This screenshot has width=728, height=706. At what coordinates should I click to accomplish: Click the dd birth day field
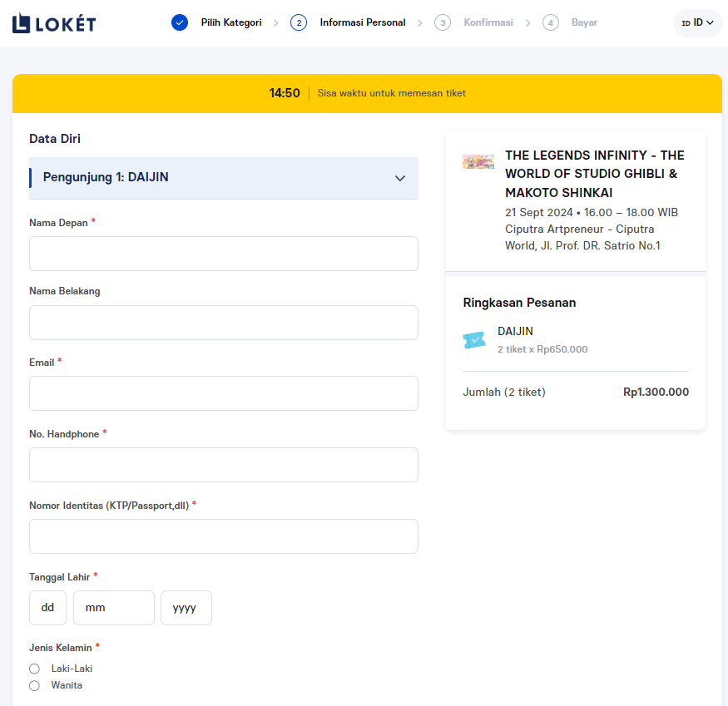point(47,608)
